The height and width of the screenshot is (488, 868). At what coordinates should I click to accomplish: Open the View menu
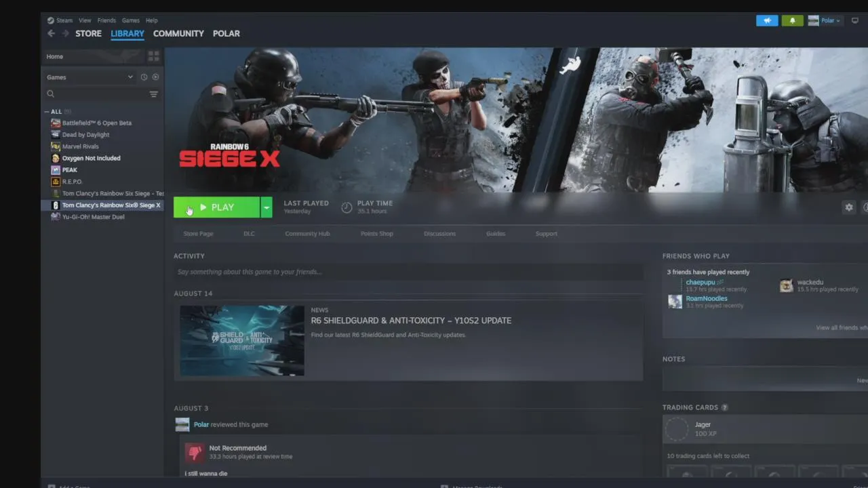85,20
